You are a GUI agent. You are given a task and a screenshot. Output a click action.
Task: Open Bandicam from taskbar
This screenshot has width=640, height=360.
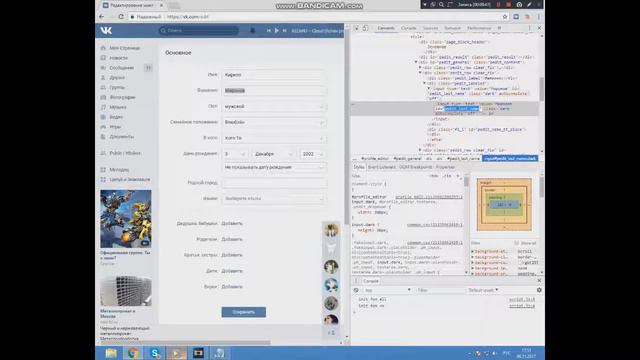coord(198,353)
